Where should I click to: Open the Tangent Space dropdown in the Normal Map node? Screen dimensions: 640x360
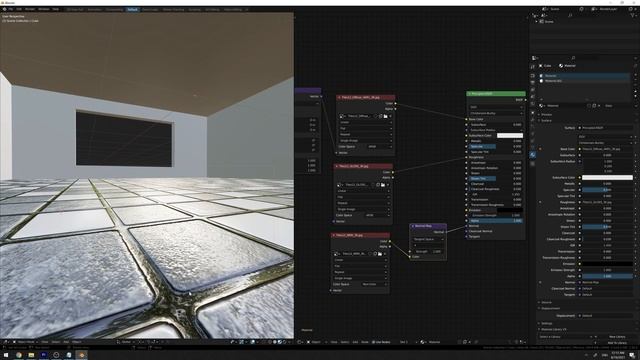pyautogui.click(x=429, y=239)
